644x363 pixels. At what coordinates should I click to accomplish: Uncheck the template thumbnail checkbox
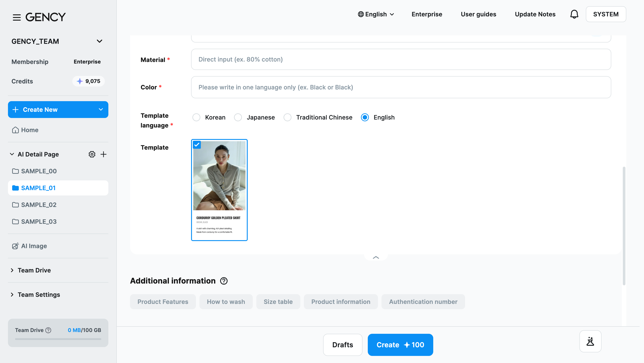pyautogui.click(x=197, y=145)
